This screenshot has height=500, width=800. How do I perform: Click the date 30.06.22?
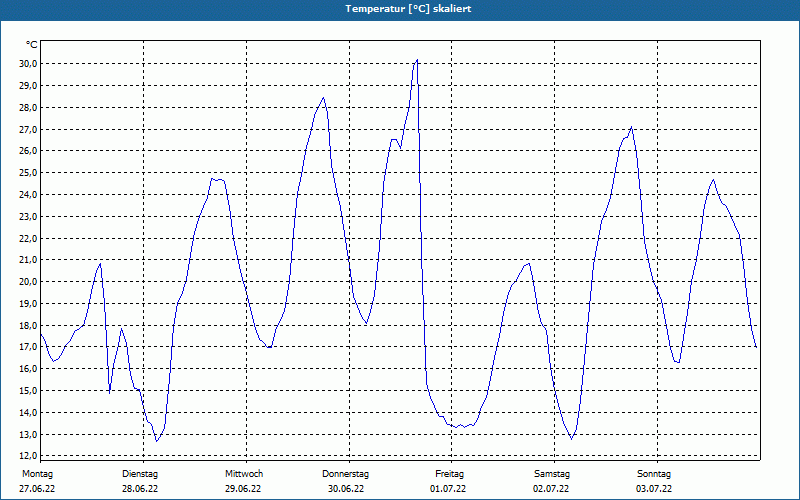[346, 489]
